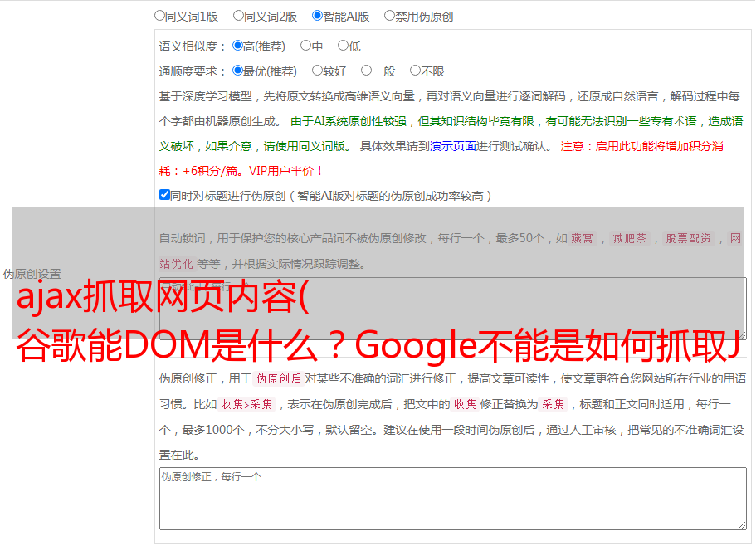
Task: Click the 减肥茶 example tag
Action: point(630,238)
